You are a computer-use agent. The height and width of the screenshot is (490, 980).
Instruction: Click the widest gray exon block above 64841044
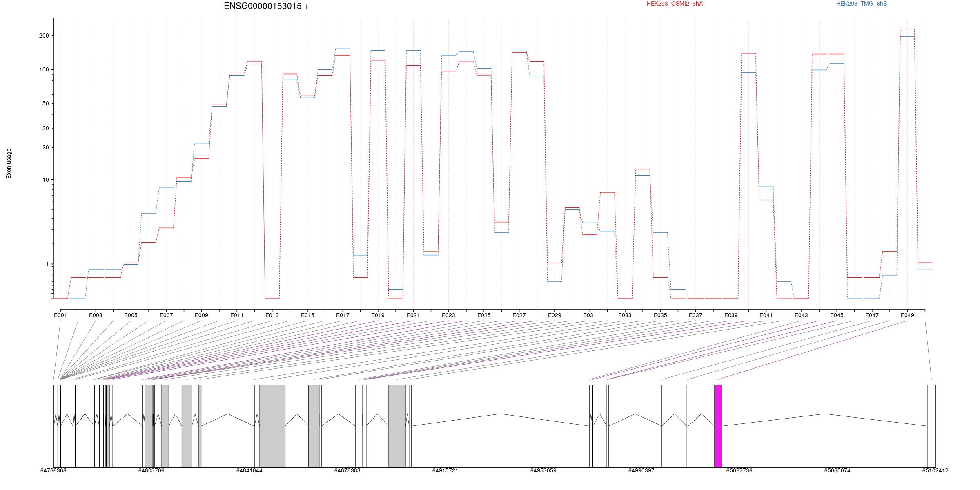click(272, 426)
